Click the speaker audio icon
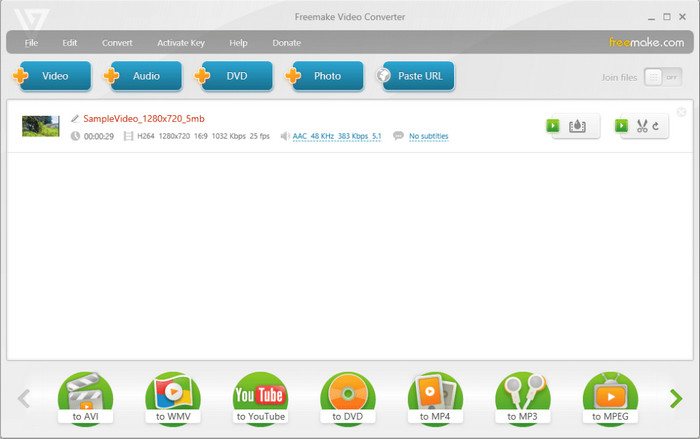This screenshot has width=700, height=439. tap(285, 136)
